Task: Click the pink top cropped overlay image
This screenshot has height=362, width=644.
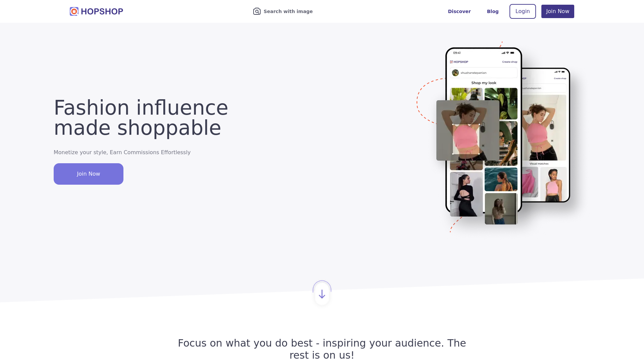Action: tap(468, 130)
